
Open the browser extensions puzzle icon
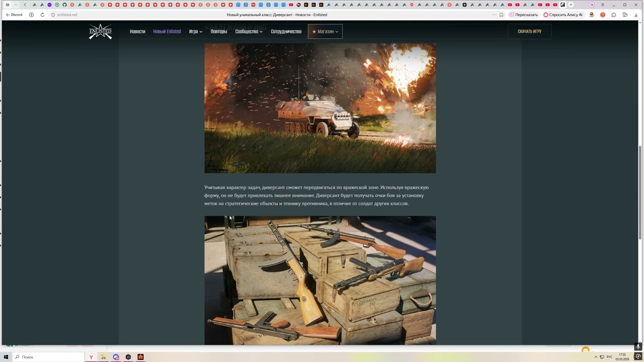(613, 15)
